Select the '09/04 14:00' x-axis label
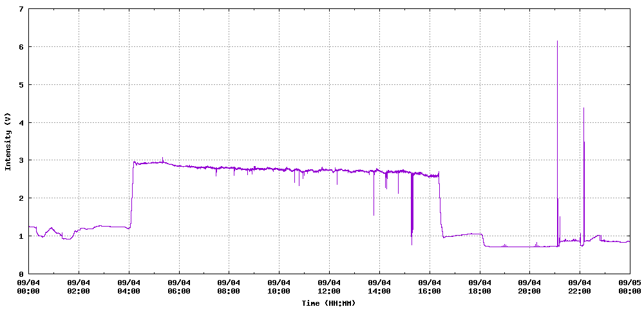This screenshot has width=644, height=309. point(379,287)
